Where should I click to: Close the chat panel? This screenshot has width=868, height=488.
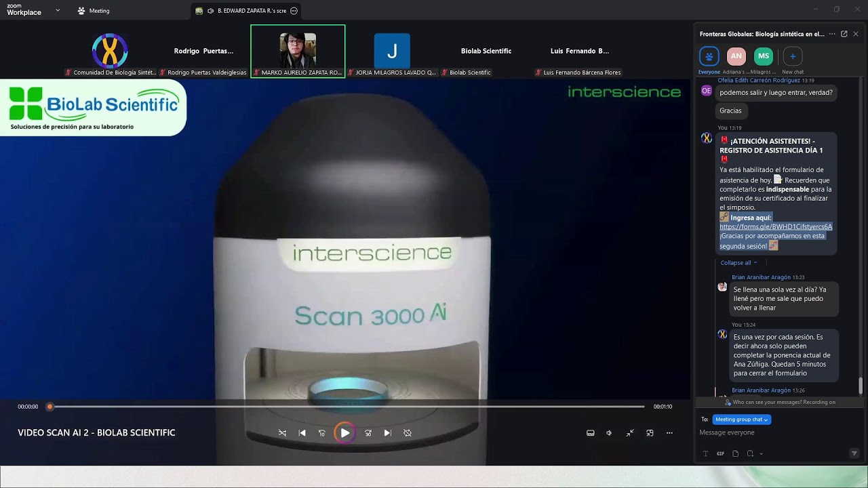pos(856,34)
